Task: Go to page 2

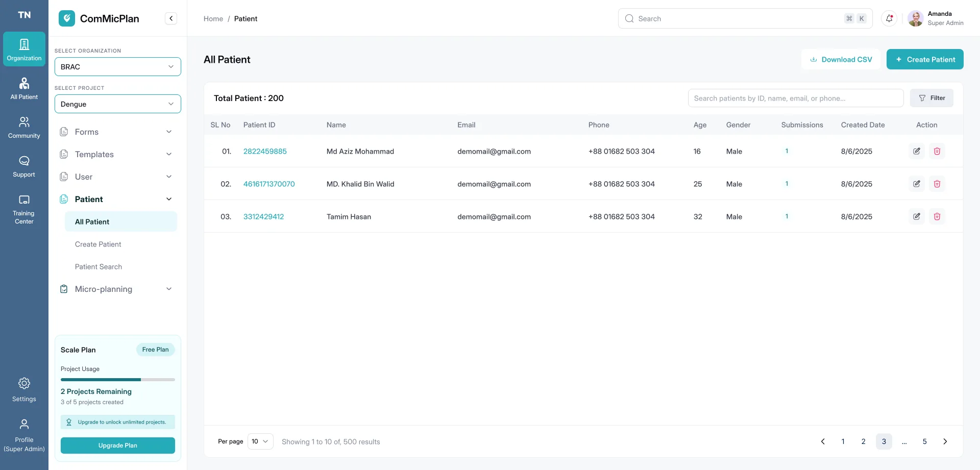Action: pos(864,441)
